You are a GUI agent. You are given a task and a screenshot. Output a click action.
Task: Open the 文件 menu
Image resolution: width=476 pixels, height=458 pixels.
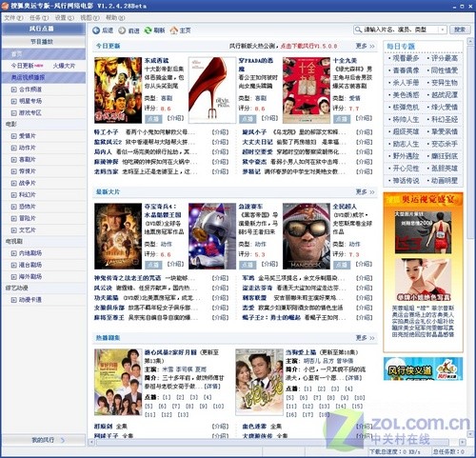[13, 18]
